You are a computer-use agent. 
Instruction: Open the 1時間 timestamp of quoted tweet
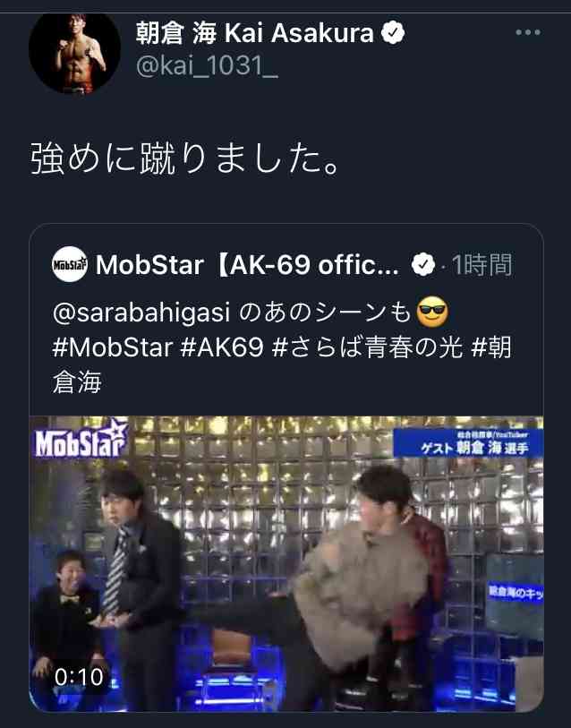click(482, 265)
